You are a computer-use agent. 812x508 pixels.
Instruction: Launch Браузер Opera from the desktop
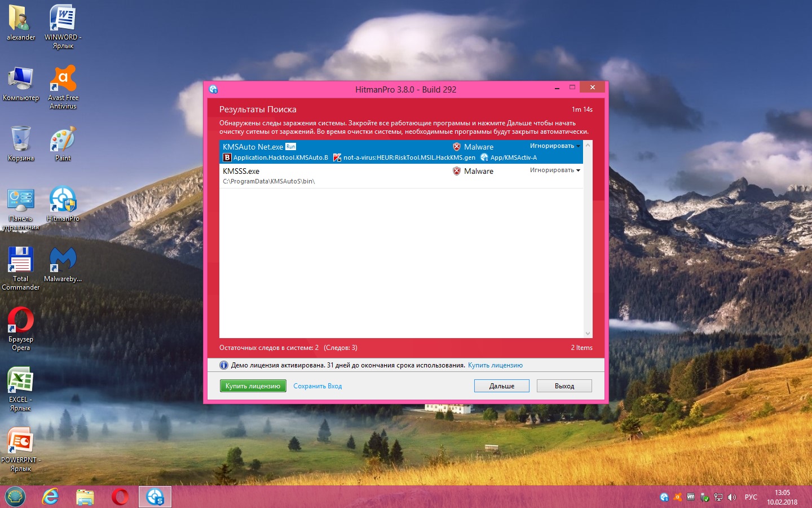click(x=21, y=329)
